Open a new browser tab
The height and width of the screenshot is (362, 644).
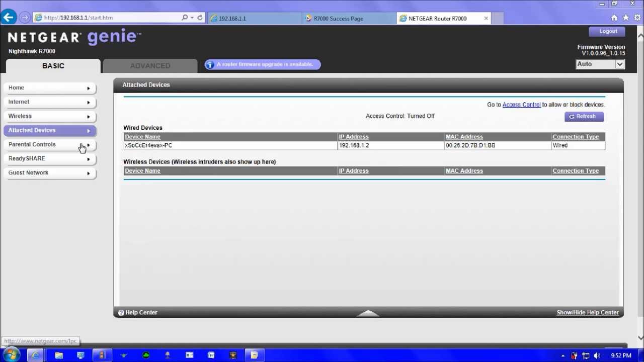(497, 19)
